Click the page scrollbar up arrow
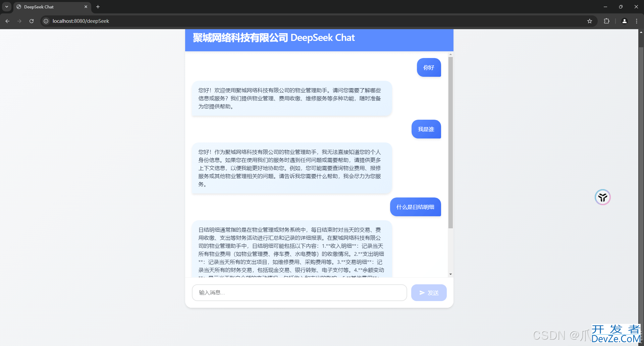Screen dimensions: 644x346 [x=641, y=32]
